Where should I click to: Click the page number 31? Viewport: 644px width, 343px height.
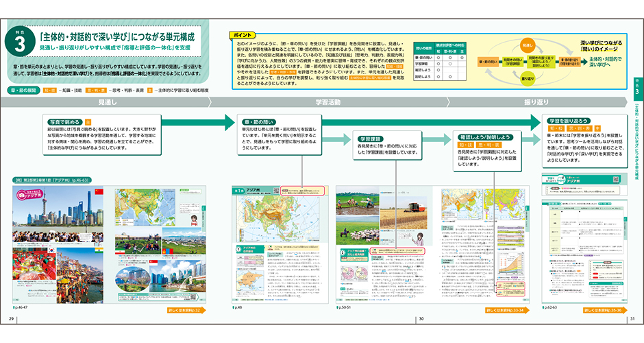[x=633, y=319]
